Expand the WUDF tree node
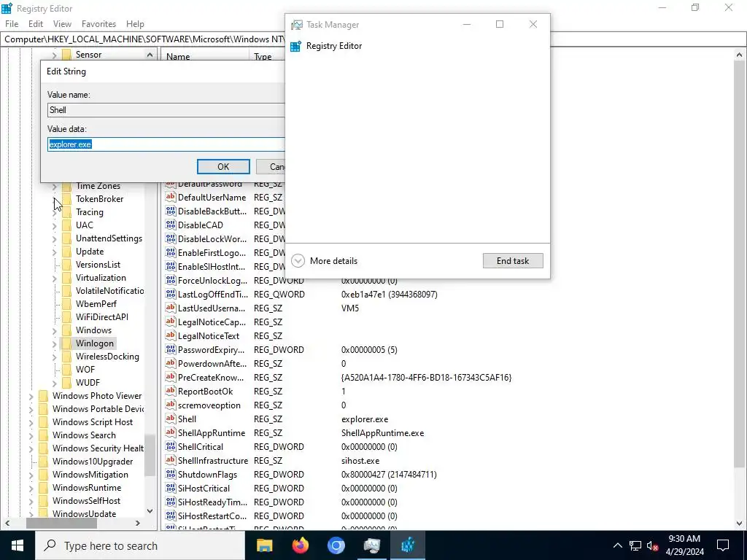 coord(54,383)
